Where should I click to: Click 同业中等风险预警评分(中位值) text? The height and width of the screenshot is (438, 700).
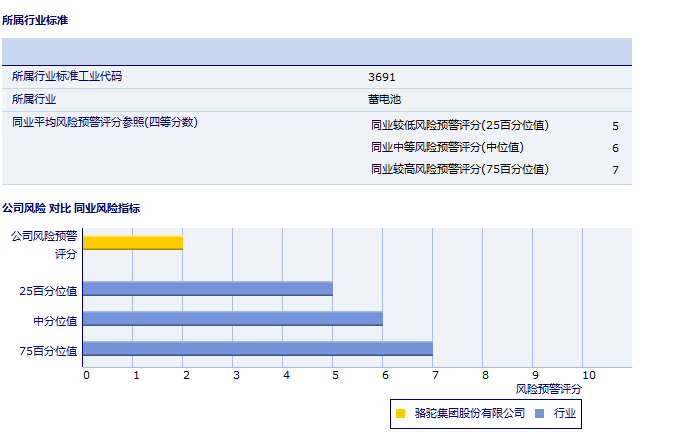(446, 148)
